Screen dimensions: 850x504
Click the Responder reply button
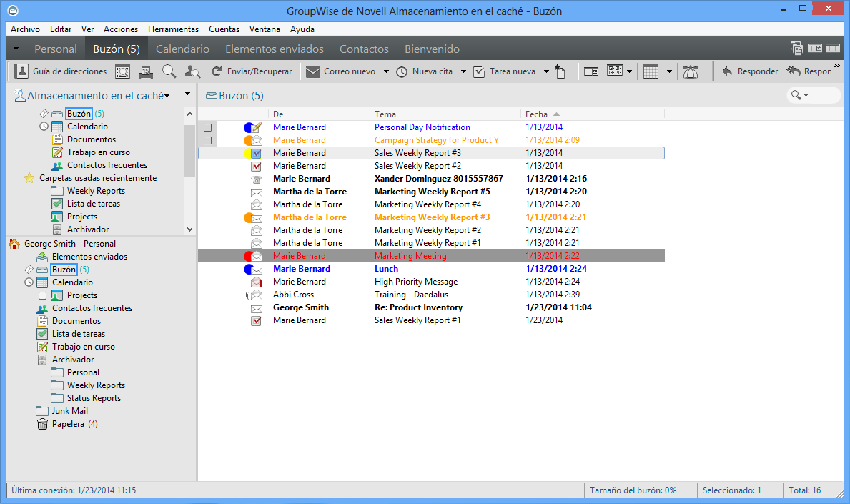pyautogui.click(x=750, y=71)
